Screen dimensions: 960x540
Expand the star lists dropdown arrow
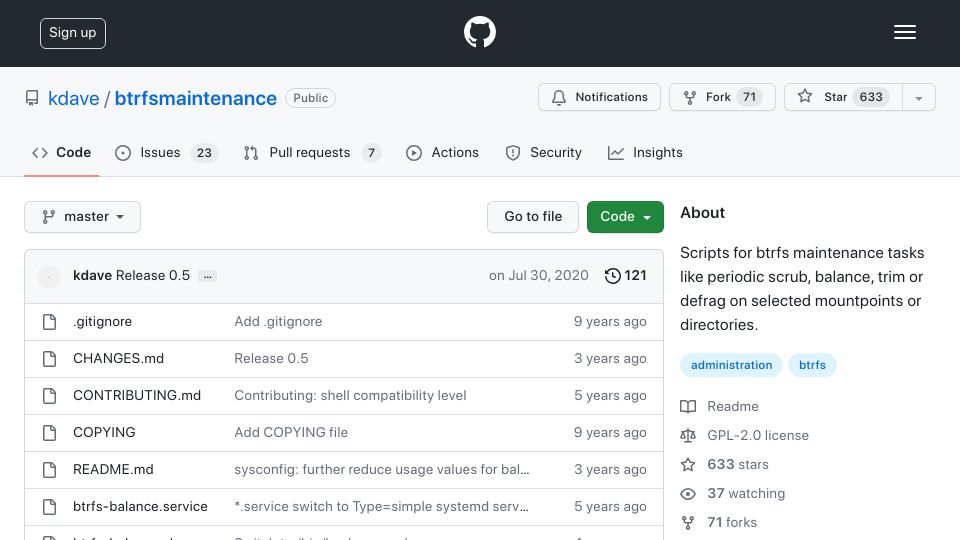point(918,98)
